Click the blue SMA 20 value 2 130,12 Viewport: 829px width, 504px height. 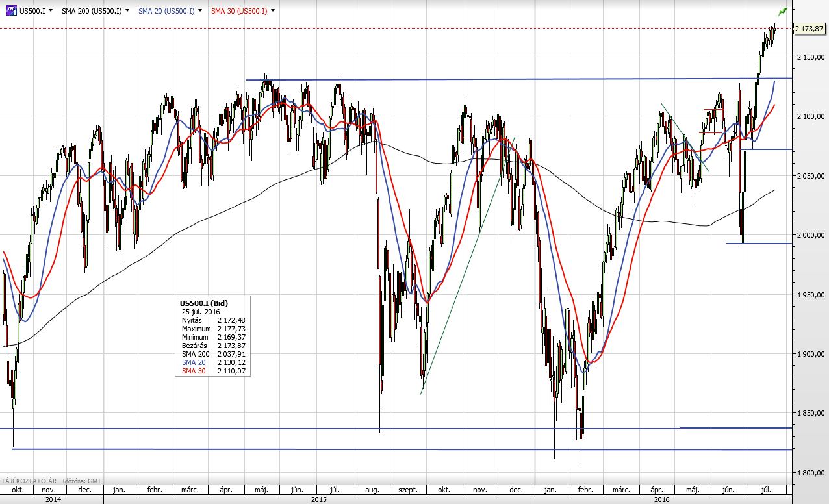(231, 362)
